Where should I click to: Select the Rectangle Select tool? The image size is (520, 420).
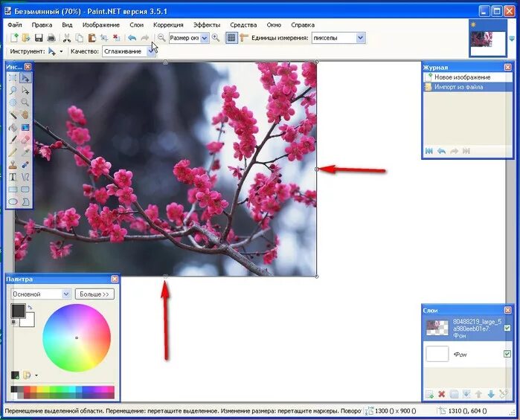tap(13, 78)
